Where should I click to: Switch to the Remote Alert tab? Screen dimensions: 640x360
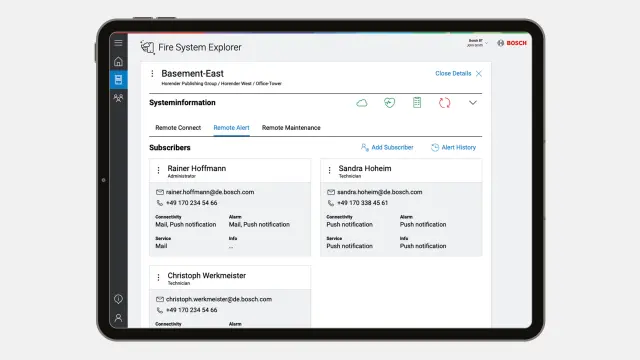(231, 128)
